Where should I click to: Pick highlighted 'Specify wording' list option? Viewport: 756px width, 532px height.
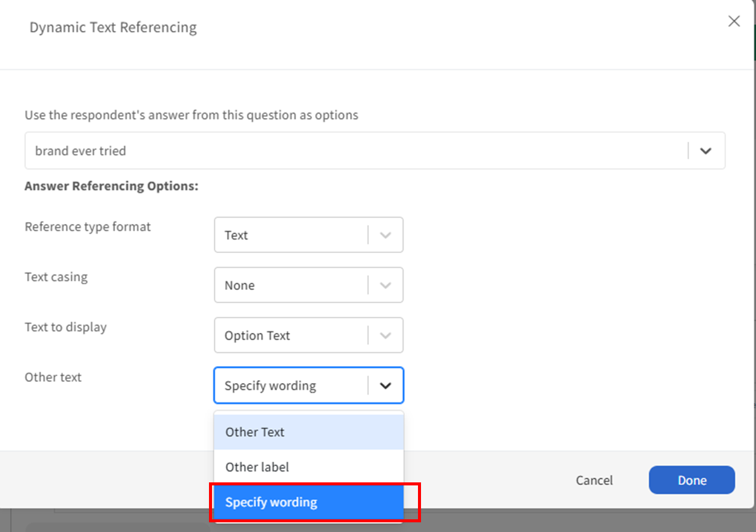308,502
